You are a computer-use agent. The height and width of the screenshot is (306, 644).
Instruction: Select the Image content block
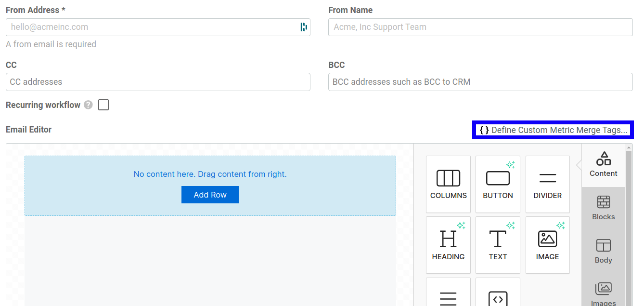(x=547, y=245)
